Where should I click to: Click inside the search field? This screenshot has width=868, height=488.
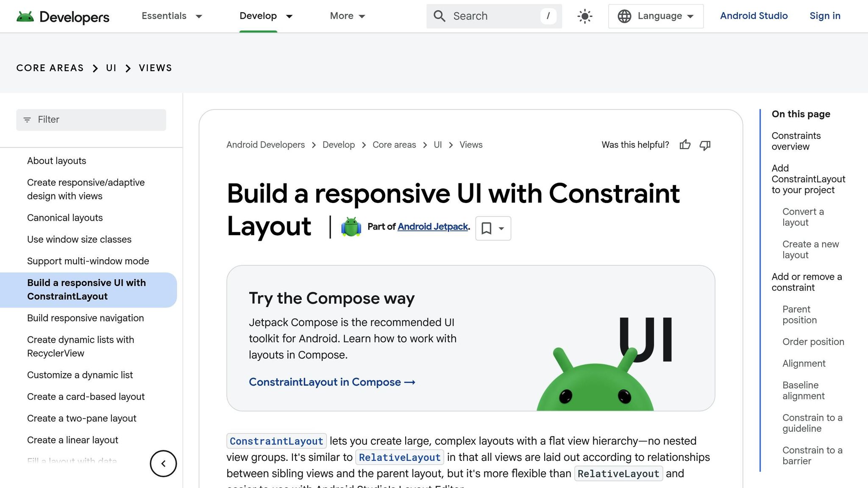(487, 16)
